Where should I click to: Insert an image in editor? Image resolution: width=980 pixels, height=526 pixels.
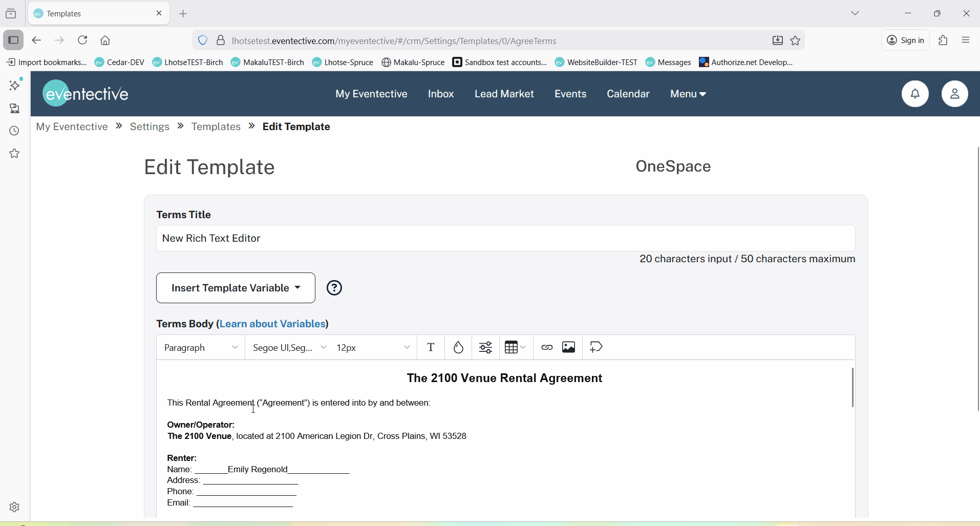(x=569, y=348)
